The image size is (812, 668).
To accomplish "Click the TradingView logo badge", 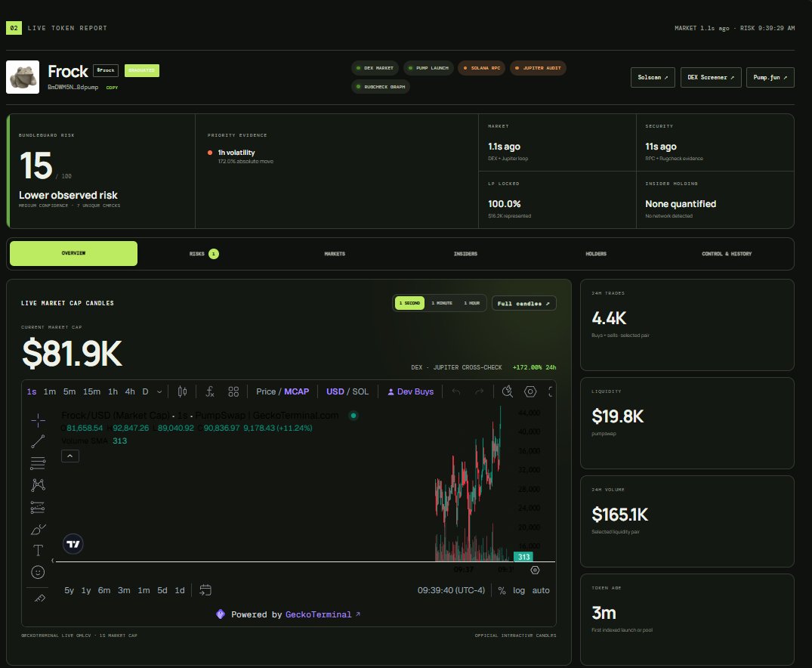I will click(x=73, y=544).
